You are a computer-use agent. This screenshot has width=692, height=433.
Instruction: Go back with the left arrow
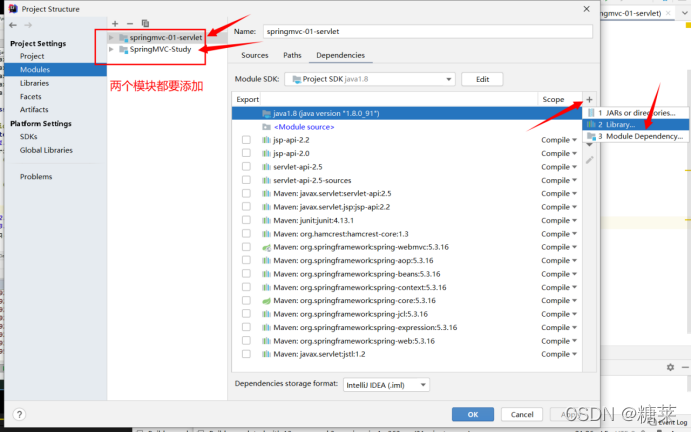[x=13, y=25]
